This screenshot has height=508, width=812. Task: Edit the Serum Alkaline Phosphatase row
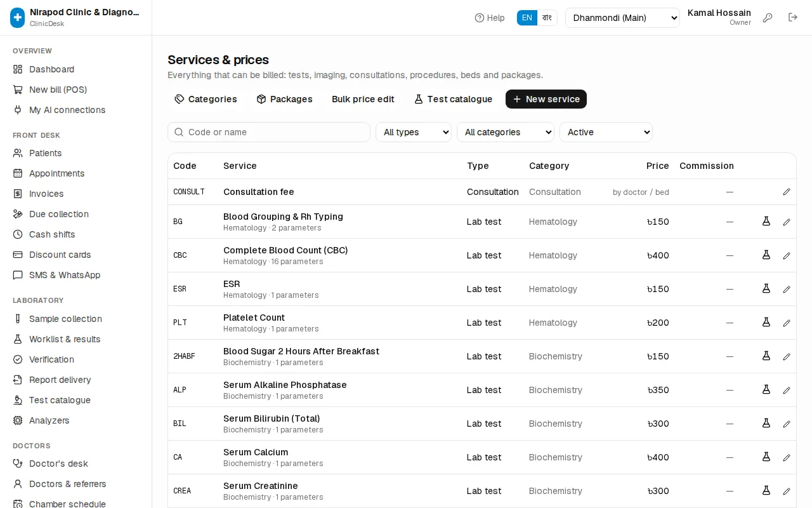(787, 390)
